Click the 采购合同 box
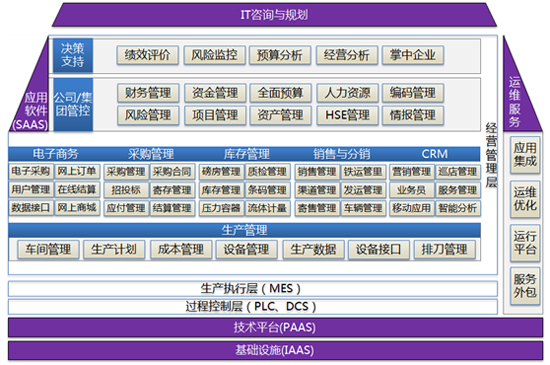 (172, 172)
